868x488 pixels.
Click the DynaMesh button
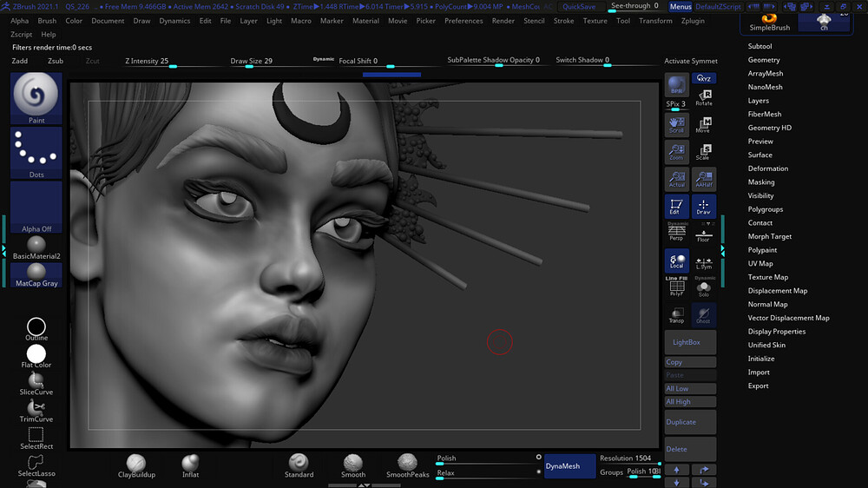562,466
